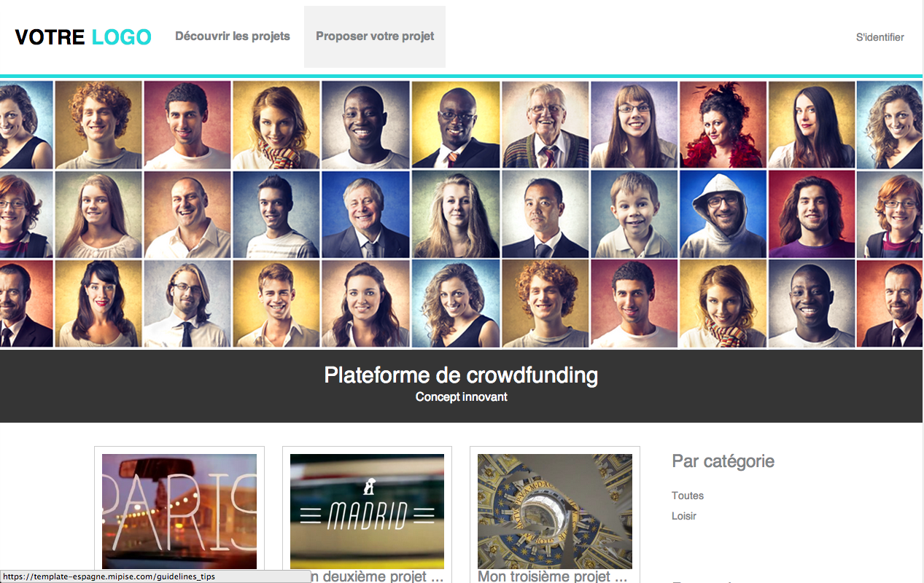Click the S'identifier login link
The width and height of the screenshot is (924, 583).
pyautogui.click(x=880, y=37)
